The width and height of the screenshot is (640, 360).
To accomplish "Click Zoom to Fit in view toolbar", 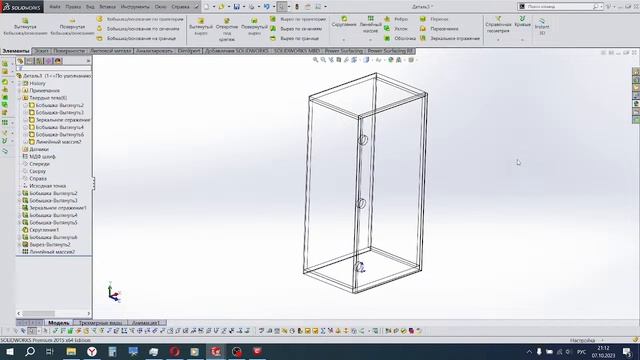I will (x=316, y=60).
